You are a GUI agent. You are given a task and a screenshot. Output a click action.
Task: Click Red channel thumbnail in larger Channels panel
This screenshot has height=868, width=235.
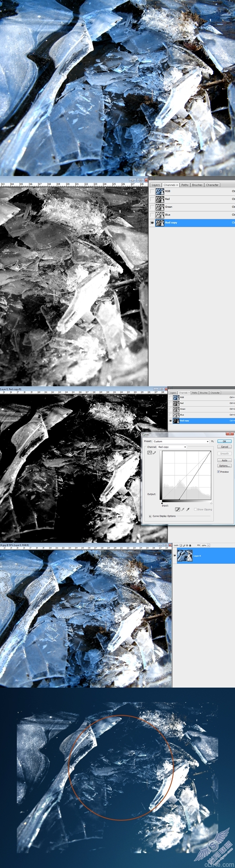click(x=160, y=199)
